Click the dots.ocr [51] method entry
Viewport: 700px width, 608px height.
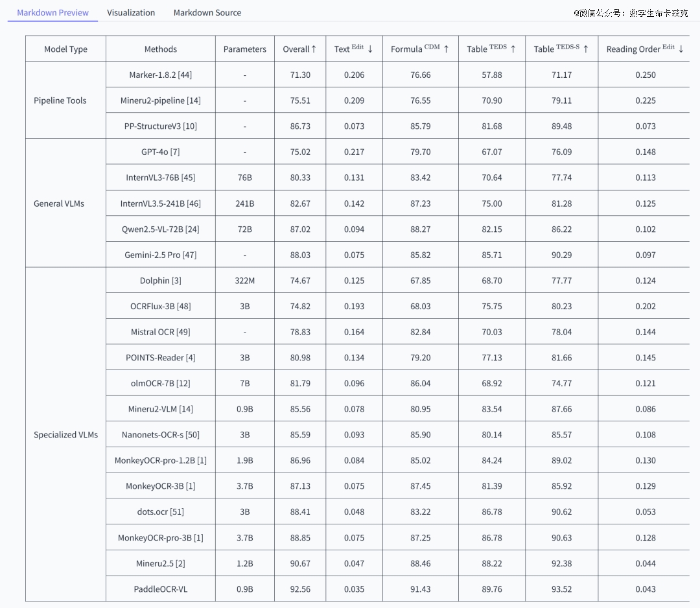tap(160, 511)
